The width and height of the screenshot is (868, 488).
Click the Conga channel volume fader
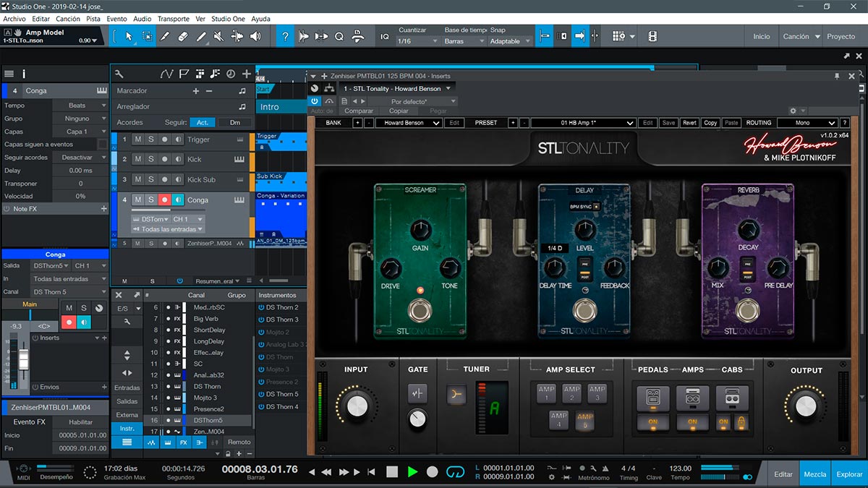click(23, 359)
